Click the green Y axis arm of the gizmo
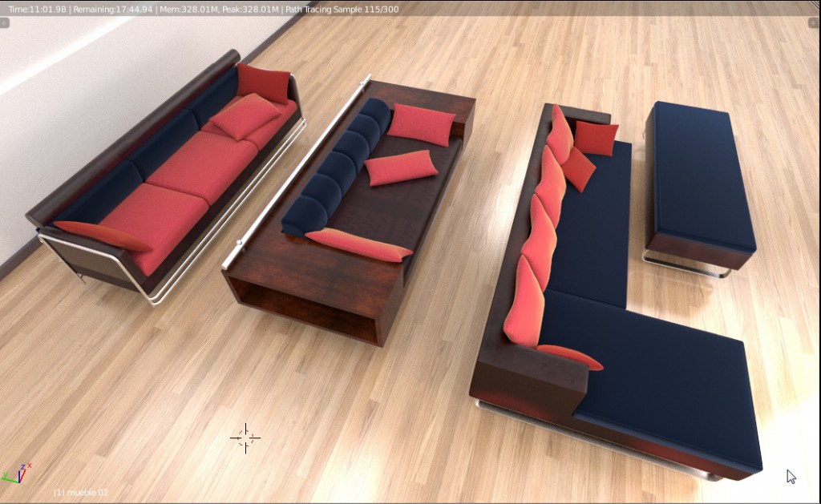The height and width of the screenshot is (504, 821). pyautogui.click(x=8, y=478)
